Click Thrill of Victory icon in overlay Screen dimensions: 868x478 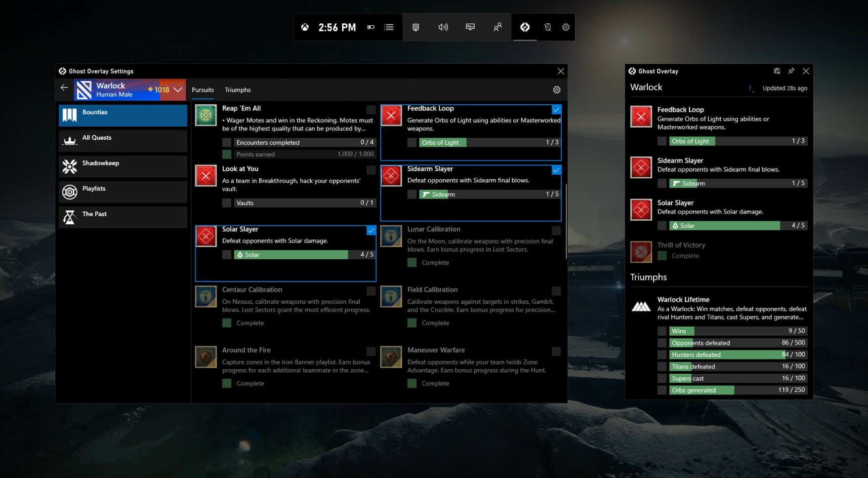tap(641, 252)
